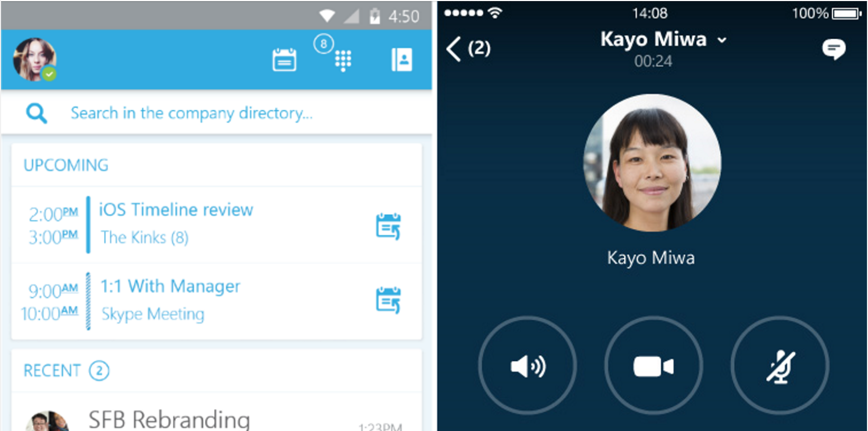The width and height of the screenshot is (868, 431).
Task: Tap Kayo Miwa's circular profile photo
Action: point(652,163)
